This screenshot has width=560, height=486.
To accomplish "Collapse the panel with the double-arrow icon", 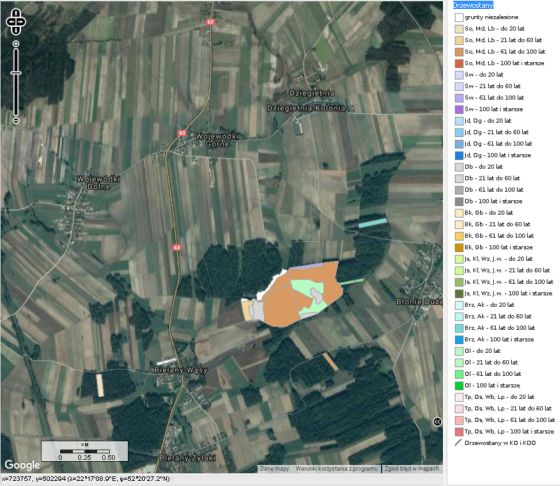I will tap(437, 422).
